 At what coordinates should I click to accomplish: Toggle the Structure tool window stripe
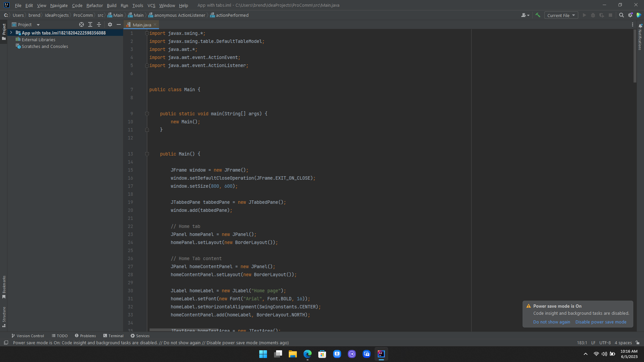(4, 316)
